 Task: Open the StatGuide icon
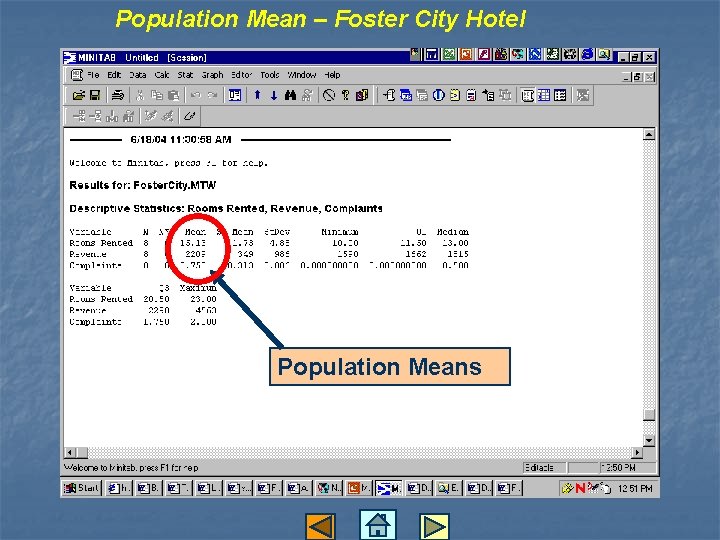point(362,96)
